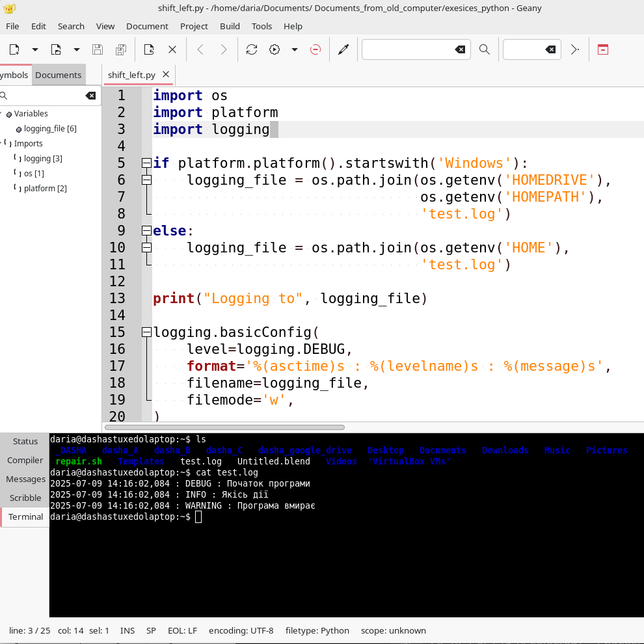Screen dimensions: 644x644
Task: Switch to the Compiler panel tab
Action: [25, 461]
